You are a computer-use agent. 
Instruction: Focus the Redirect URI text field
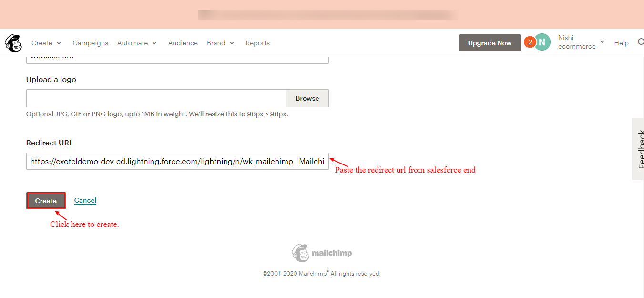[x=177, y=161]
